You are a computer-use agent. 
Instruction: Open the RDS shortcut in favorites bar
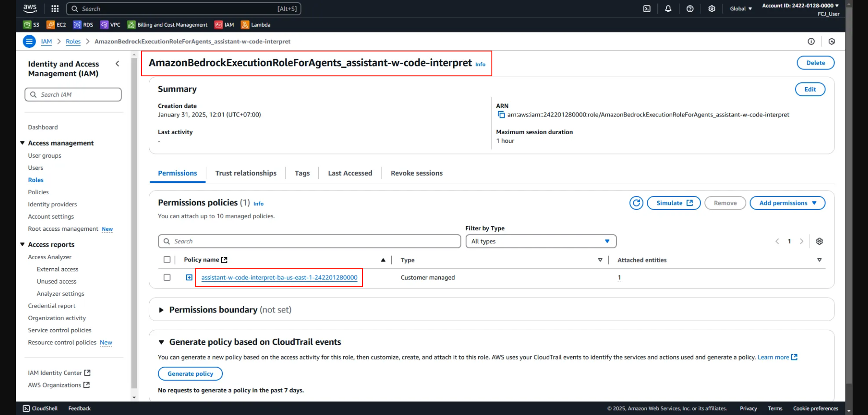tap(84, 25)
